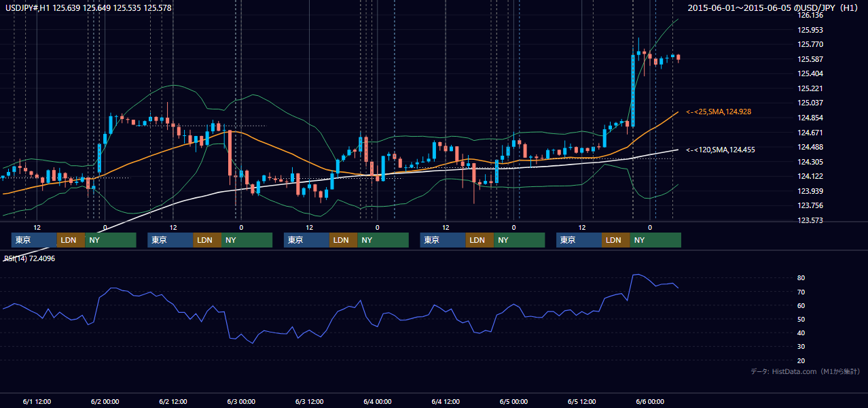Click the 6/2 00:00 time label
This screenshot has width=868, height=408.
tap(105, 401)
